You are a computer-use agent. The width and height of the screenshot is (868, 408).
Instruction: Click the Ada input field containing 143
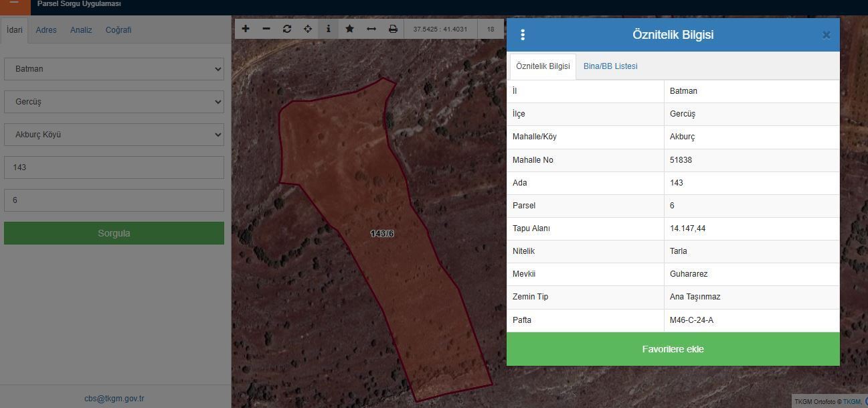(114, 167)
